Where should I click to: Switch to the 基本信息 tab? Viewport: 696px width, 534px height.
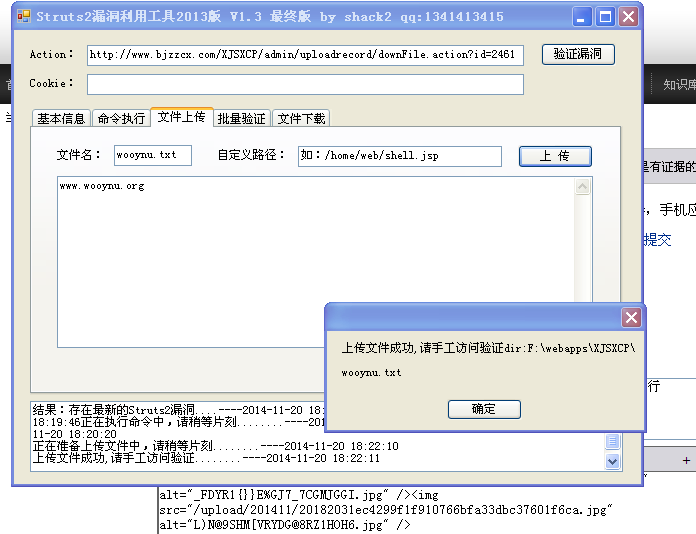tap(61, 119)
